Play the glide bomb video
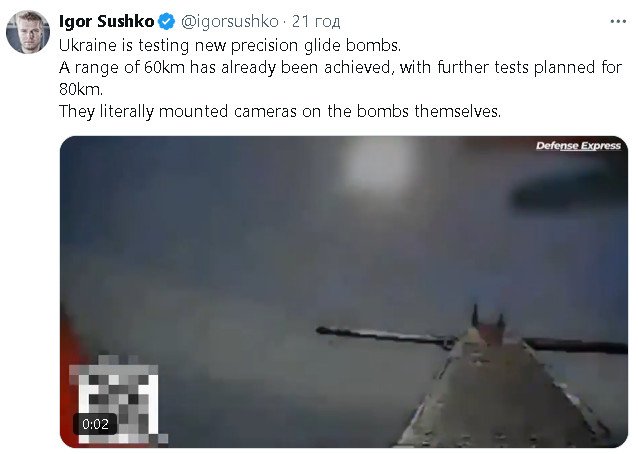This screenshot has width=638, height=454. [344, 292]
